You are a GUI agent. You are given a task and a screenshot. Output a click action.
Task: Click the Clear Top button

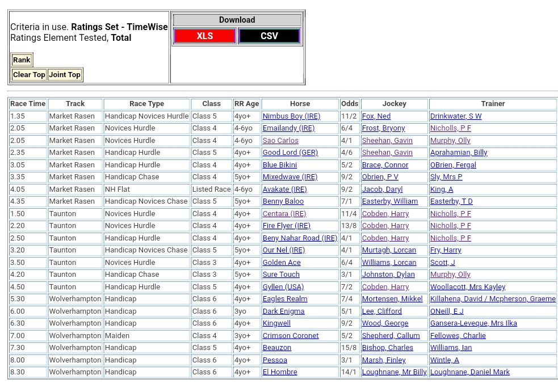pos(29,75)
